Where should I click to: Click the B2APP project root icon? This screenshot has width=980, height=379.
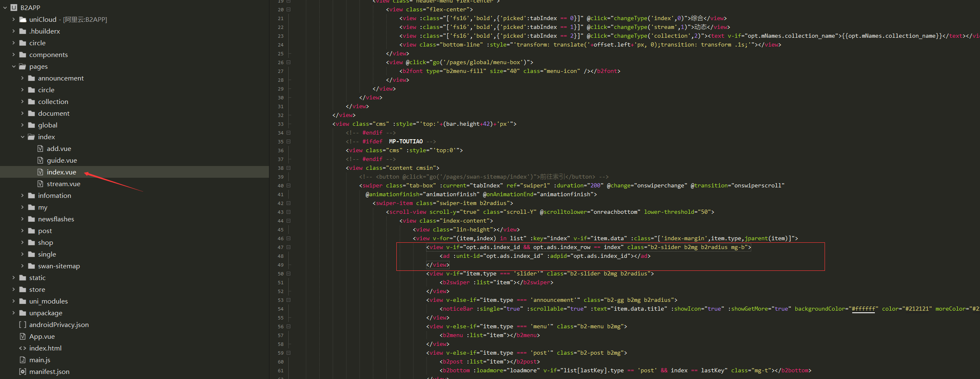pyautogui.click(x=14, y=8)
